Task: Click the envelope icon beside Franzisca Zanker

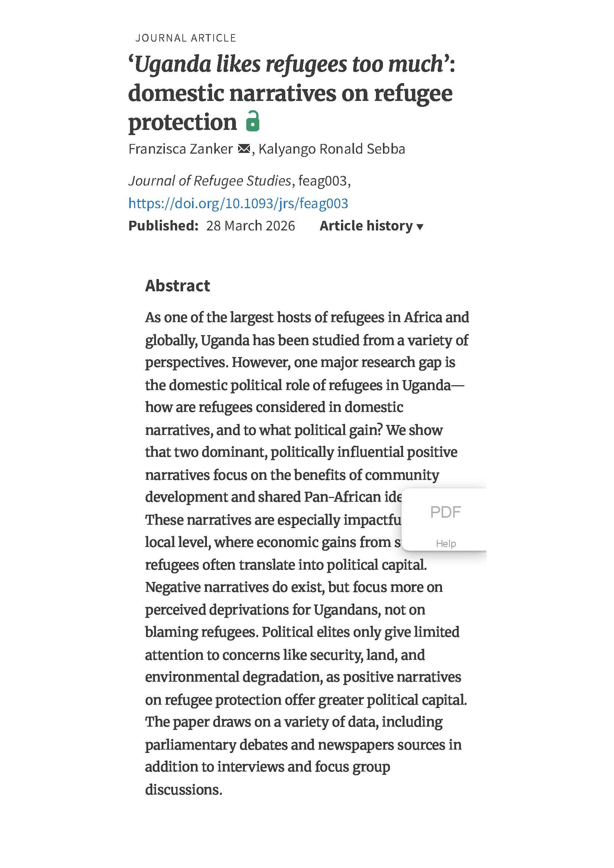Action: (x=244, y=149)
